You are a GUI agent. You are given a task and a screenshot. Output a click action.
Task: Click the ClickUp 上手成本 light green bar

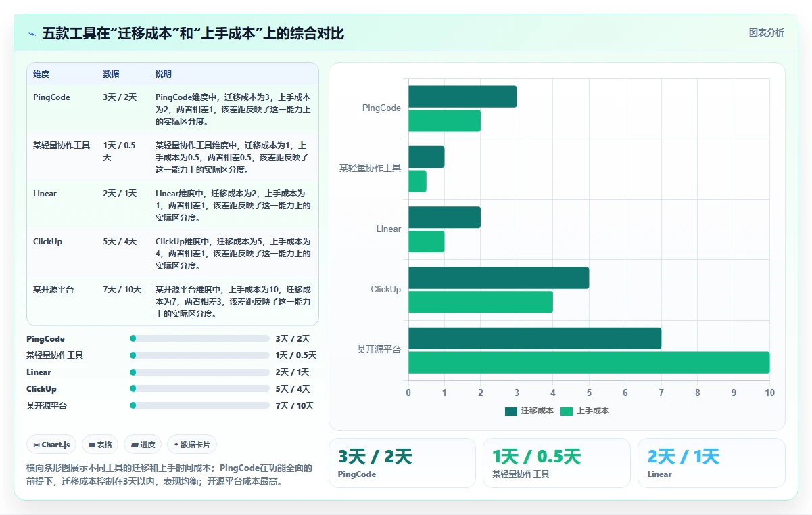pos(481,302)
